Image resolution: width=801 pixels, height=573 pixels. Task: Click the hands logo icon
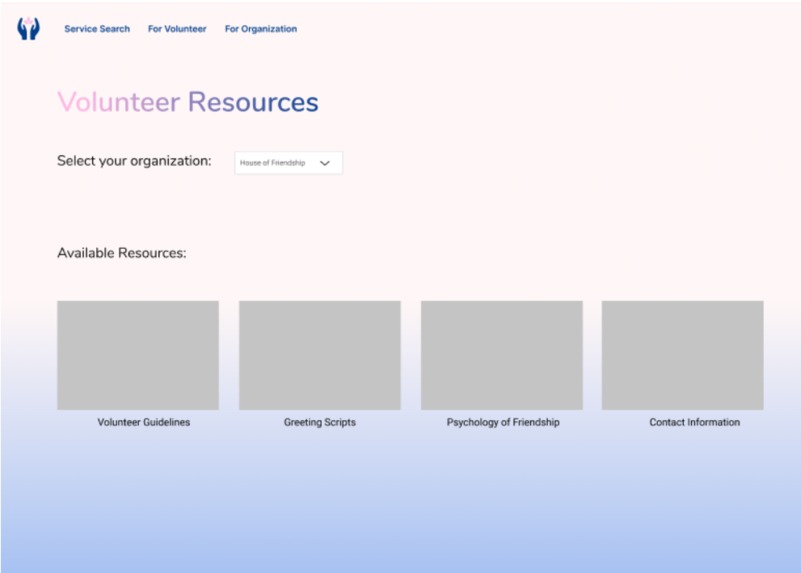point(29,29)
